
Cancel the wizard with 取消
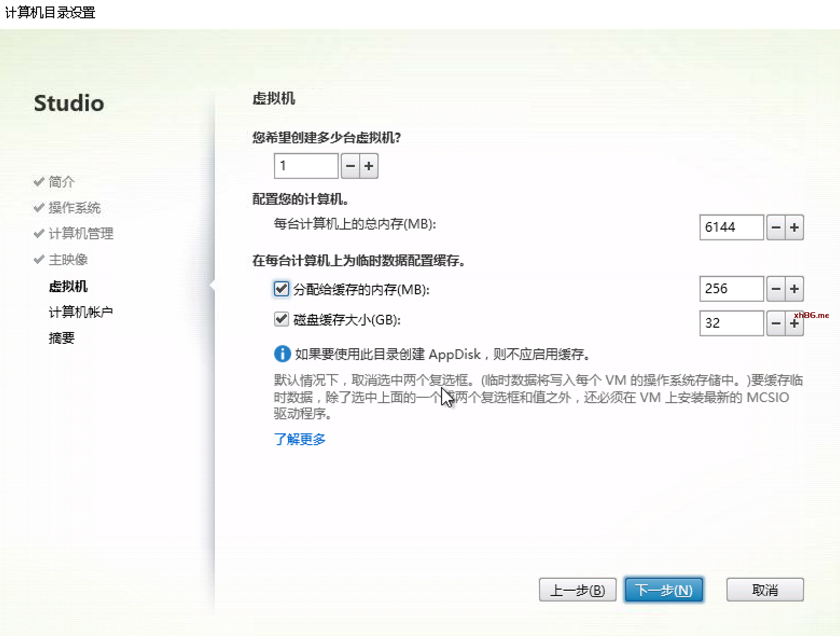(765, 590)
